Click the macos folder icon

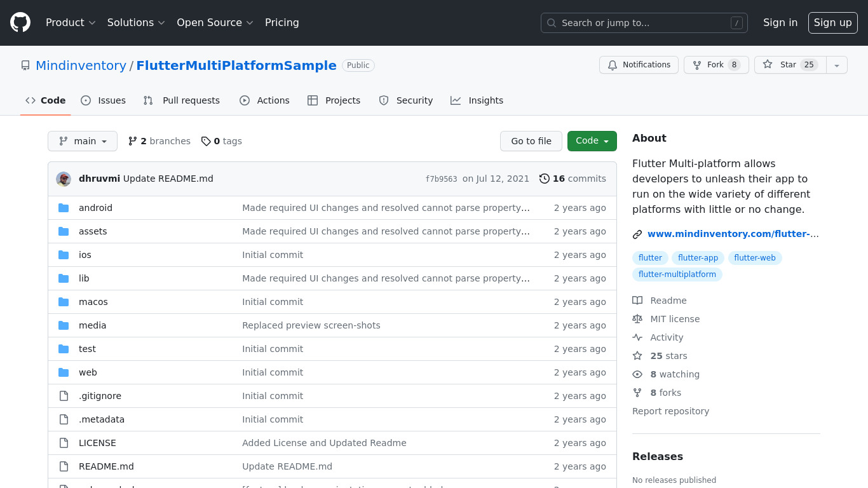[64, 302]
